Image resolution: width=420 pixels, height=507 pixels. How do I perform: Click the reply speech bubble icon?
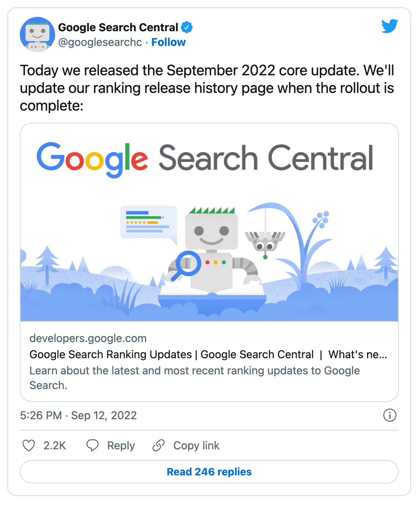(x=93, y=445)
